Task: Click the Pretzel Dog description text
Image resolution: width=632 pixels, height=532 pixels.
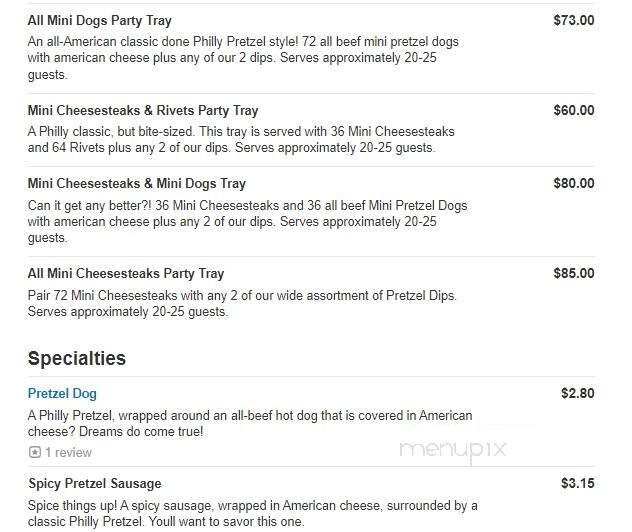Action: pos(249,423)
